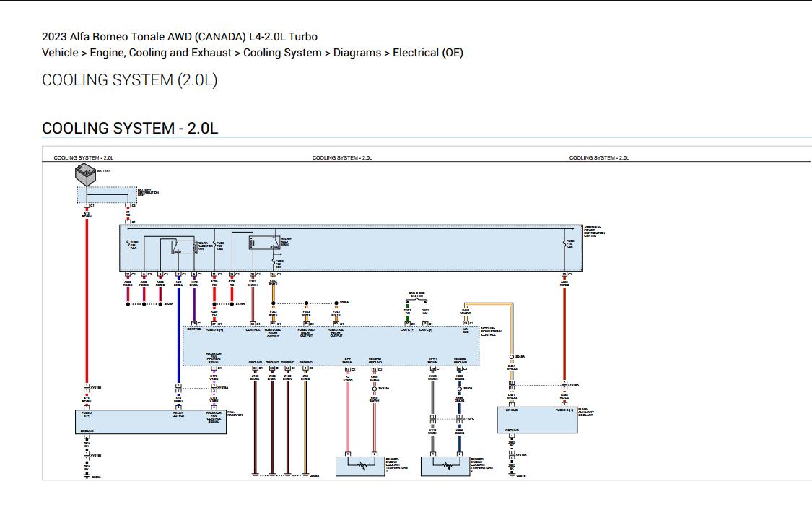
Task: Click the ASD main relay symbol
Action: [x=264, y=242]
